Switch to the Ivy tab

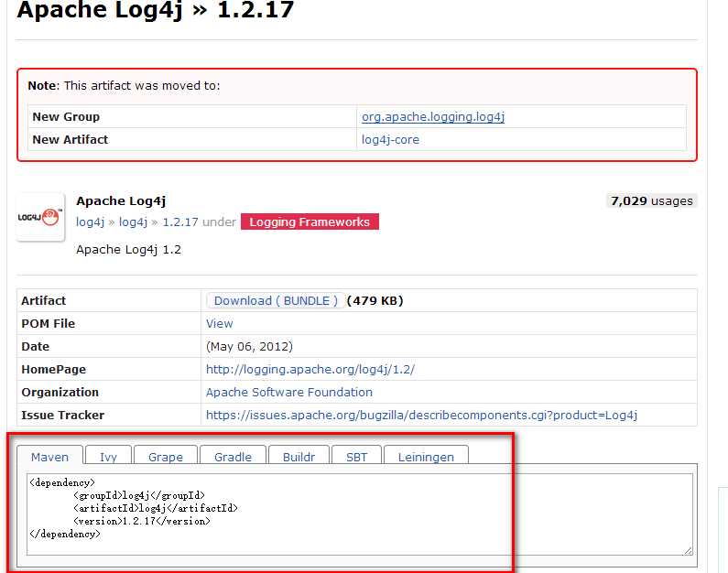click(x=108, y=457)
